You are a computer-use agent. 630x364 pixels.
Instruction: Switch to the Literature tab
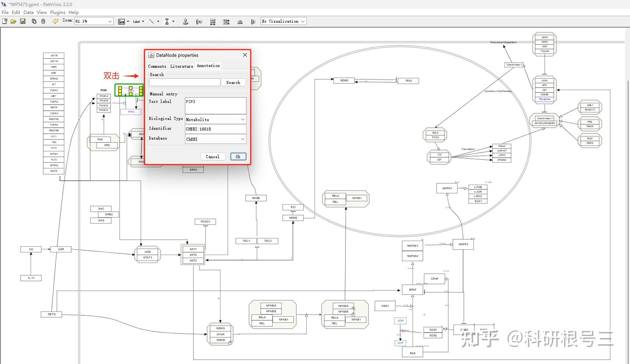pyautogui.click(x=182, y=66)
